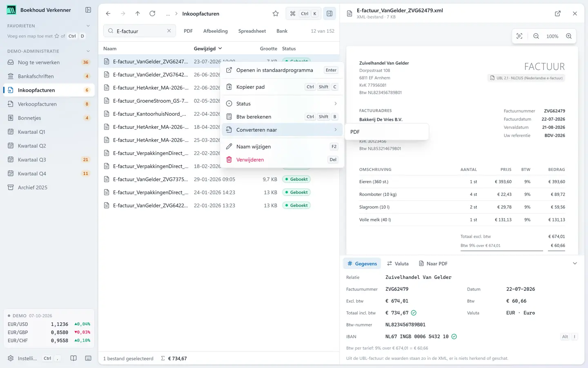Open the Status submenu
The width and height of the screenshot is (588, 368).
283,103
